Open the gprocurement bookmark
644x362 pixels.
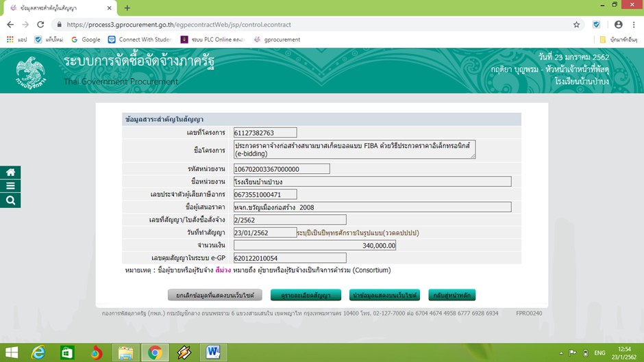coord(277,40)
